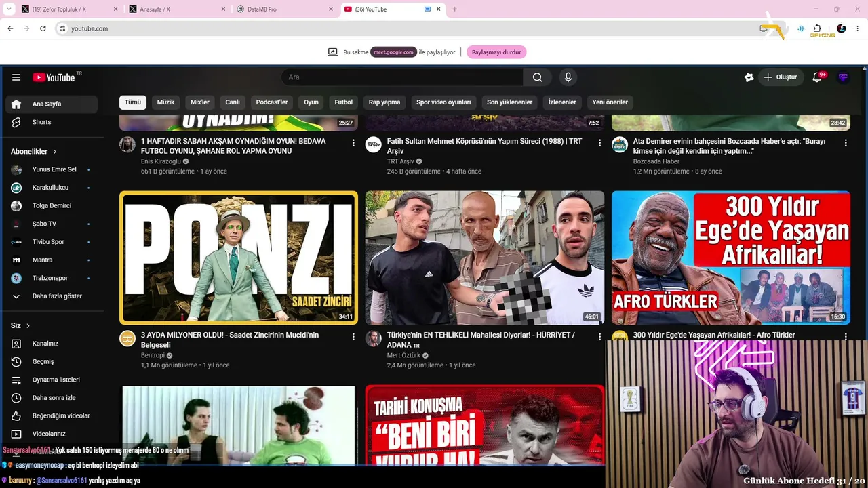Open a new browser tab with the plus

454,9
